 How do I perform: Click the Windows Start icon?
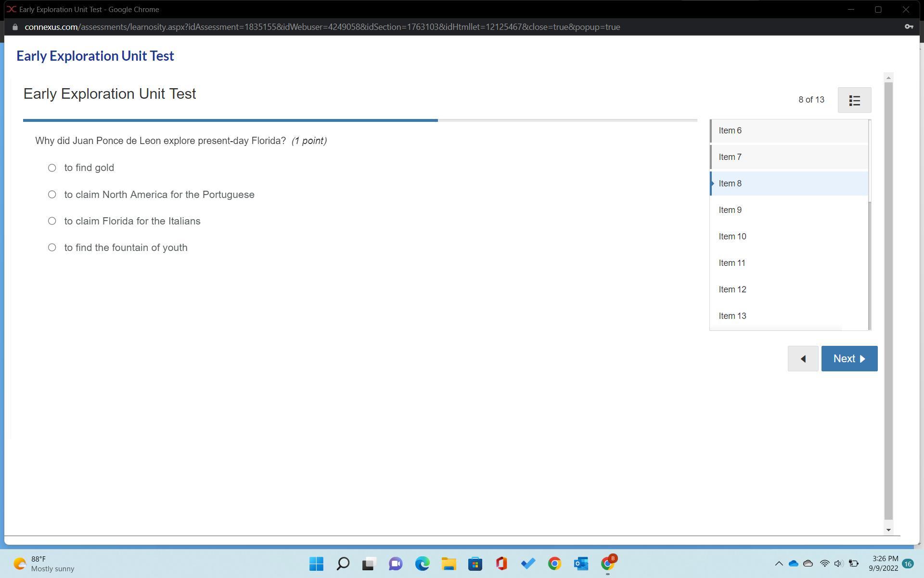(x=316, y=564)
